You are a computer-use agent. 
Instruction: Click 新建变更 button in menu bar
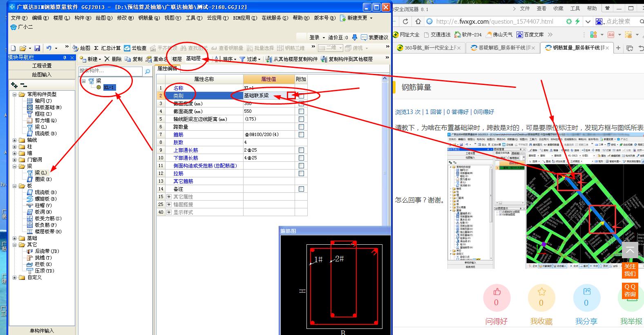click(356, 18)
